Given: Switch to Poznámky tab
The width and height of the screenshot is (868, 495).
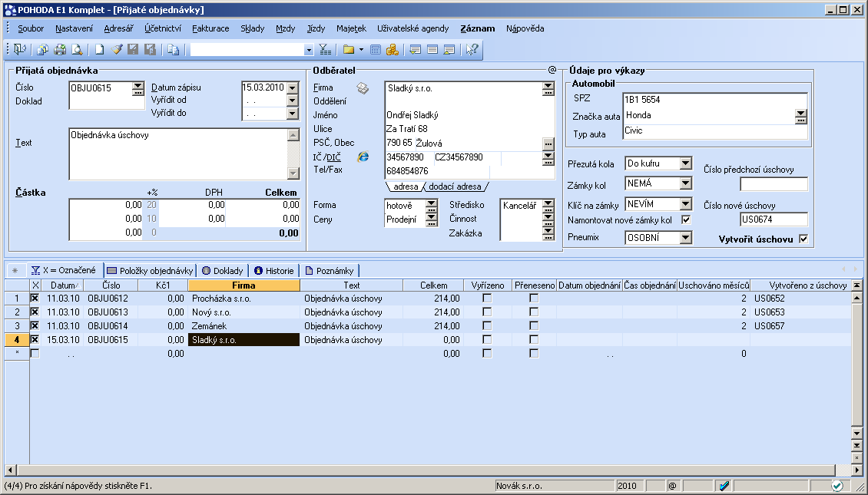Looking at the screenshot, I should pos(330,270).
